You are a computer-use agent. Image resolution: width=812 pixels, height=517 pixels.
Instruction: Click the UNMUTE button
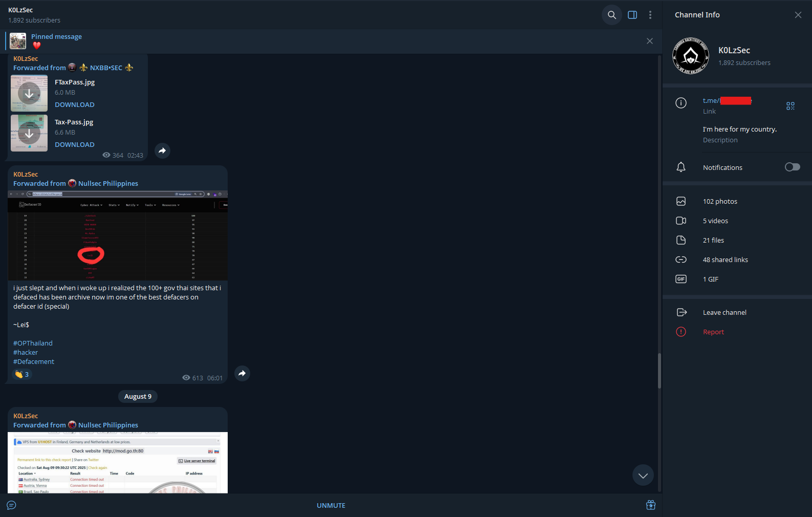331,505
